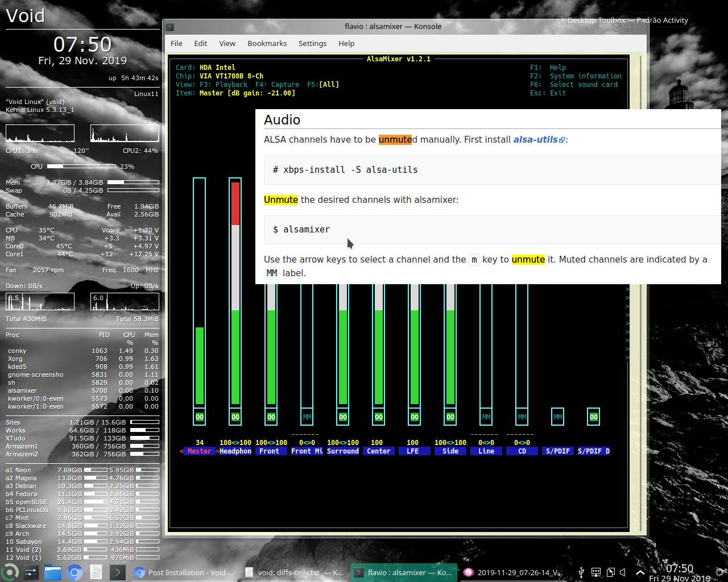Open the Klipper clipboard tray icon
This screenshot has width=728, height=582.
pos(610,572)
